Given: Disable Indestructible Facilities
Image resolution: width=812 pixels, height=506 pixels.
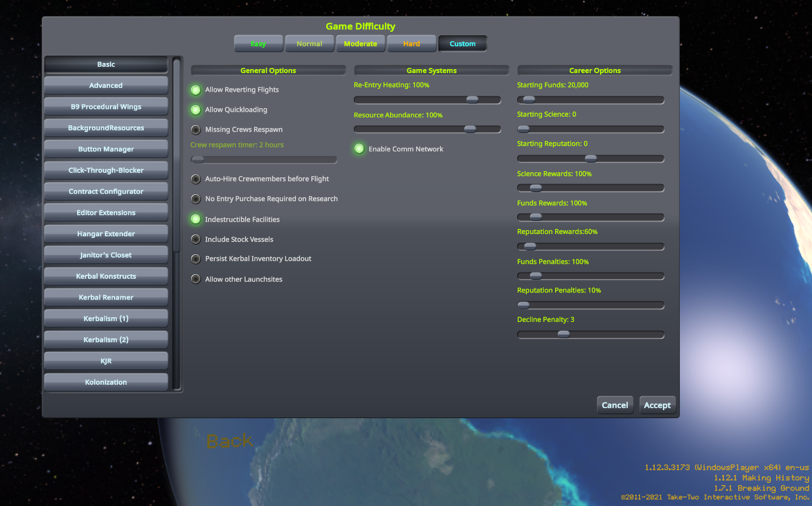Looking at the screenshot, I should [196, 219].
